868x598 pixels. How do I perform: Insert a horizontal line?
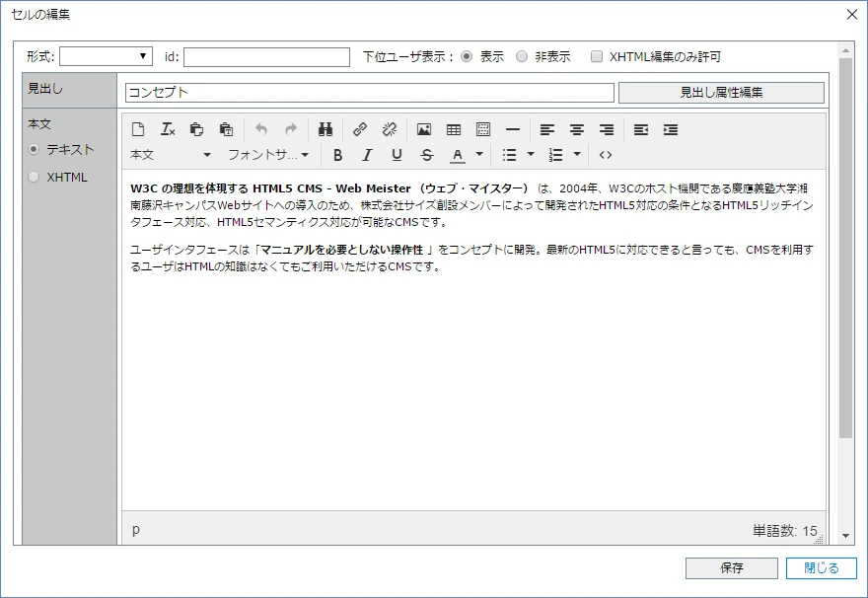pos(513,129)
